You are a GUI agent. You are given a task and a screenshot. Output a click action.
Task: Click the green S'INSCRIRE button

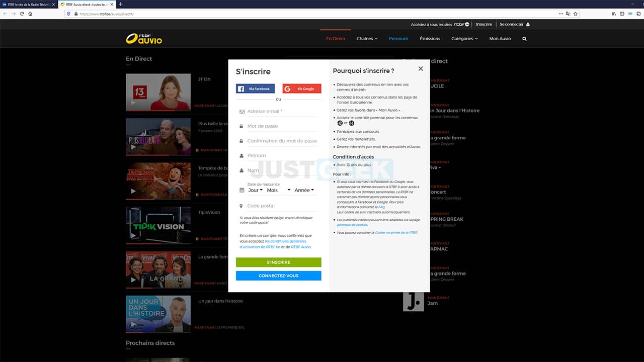pyautogui.click(x=278, y=262)
